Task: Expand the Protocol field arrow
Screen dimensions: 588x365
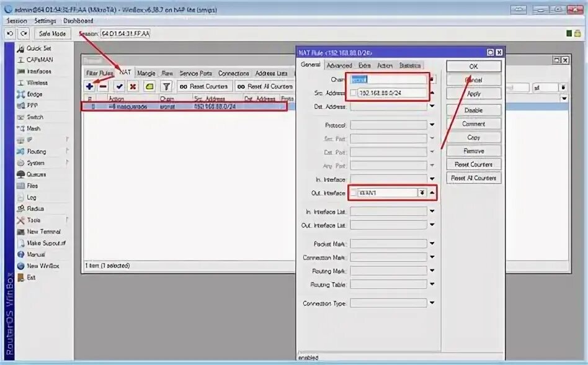Action: click(432, 125)
